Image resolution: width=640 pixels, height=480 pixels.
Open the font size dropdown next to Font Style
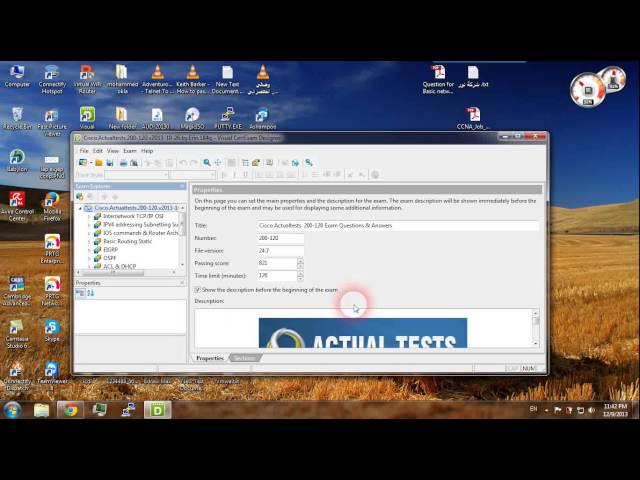tap(212, 175)
